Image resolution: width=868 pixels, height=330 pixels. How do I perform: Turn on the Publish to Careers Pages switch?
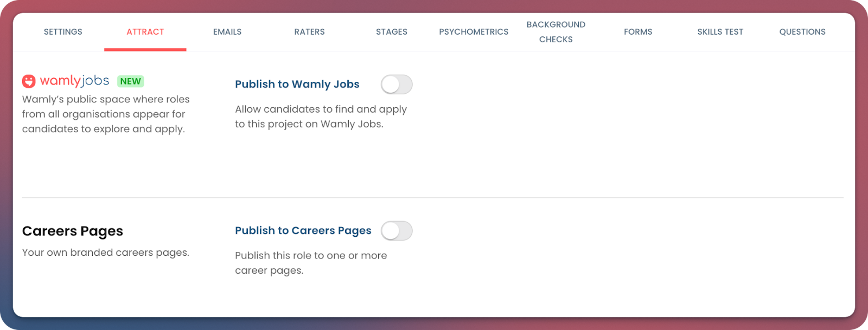coord(397,231)
